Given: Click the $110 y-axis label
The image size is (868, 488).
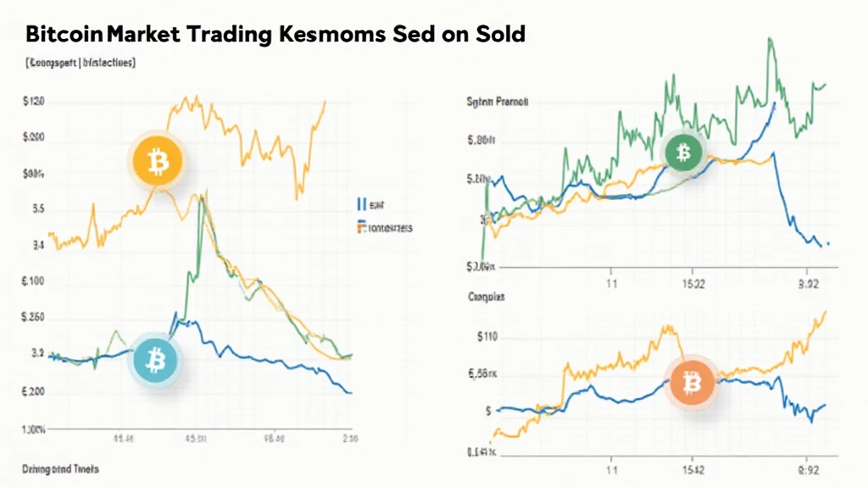Looking at the screenshot, I should tap(487, 336).
